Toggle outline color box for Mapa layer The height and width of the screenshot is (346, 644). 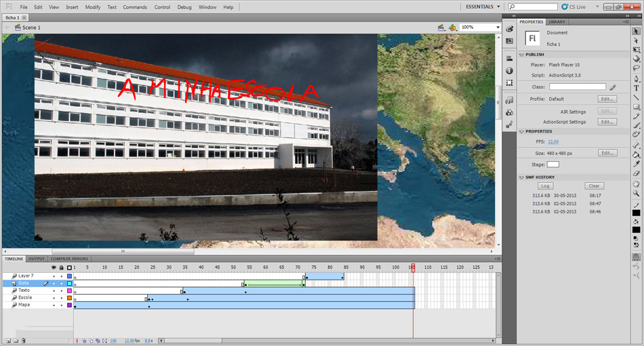tap(69, 305)
